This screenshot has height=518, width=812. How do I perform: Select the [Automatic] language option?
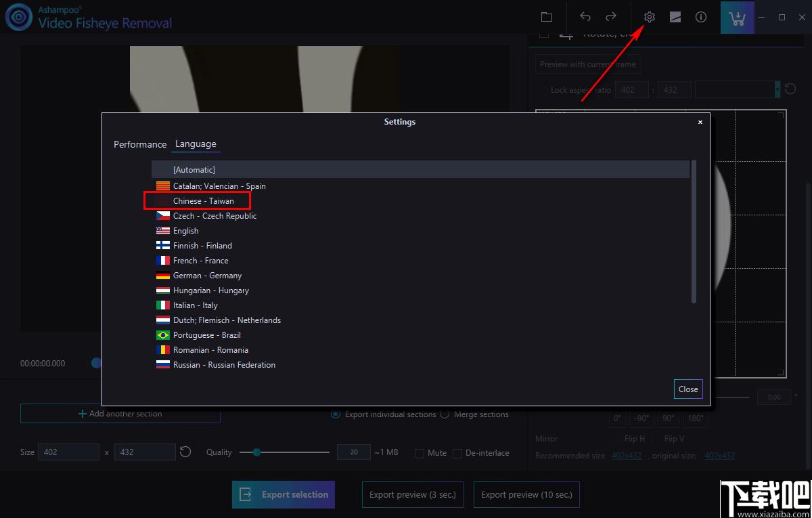[420, 170]
